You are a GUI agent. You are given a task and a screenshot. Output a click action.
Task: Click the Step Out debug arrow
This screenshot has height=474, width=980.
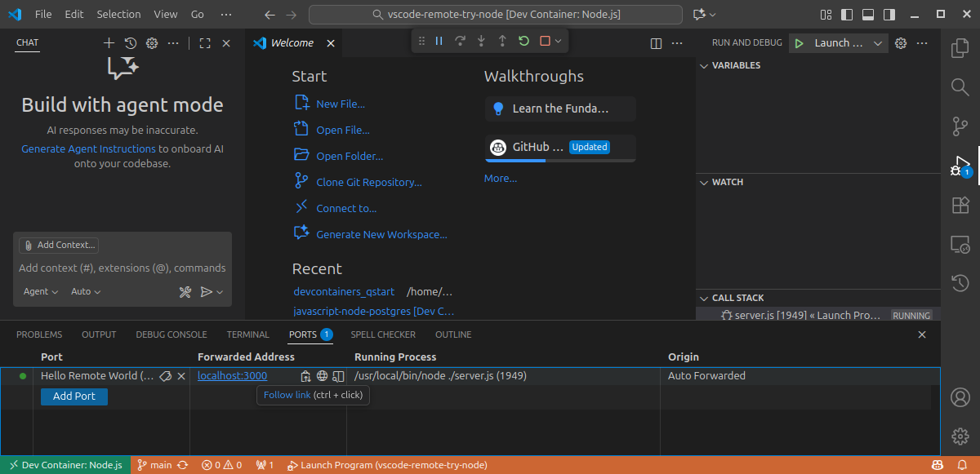pos(502,41)
